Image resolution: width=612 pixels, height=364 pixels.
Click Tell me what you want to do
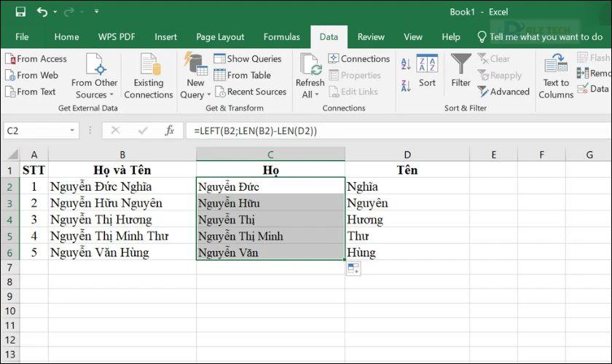click(541, 37)
